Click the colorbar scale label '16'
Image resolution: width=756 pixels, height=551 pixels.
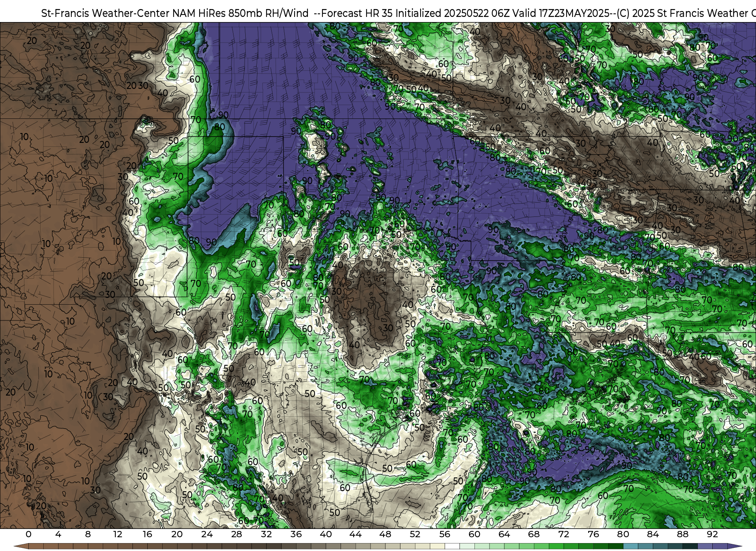coord(147,534)
